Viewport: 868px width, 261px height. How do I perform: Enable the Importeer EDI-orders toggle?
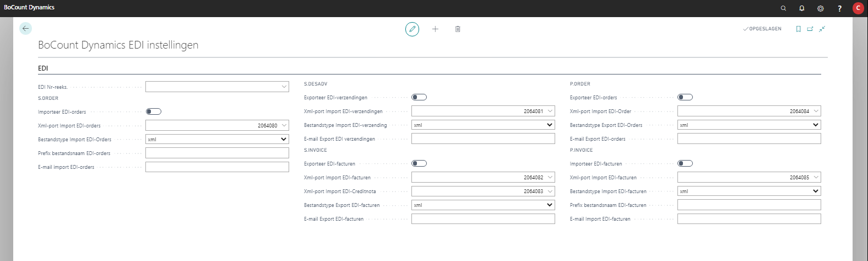(x=154, y=111)
